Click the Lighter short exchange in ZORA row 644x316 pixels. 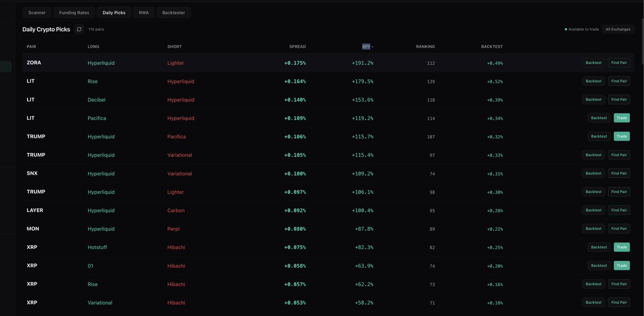click(x=175, y=63)
